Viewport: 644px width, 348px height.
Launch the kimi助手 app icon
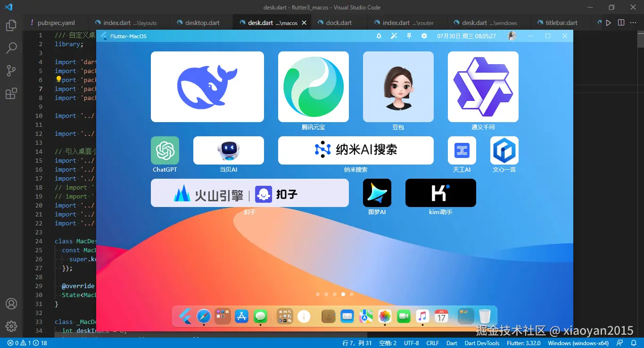[440, 192]
